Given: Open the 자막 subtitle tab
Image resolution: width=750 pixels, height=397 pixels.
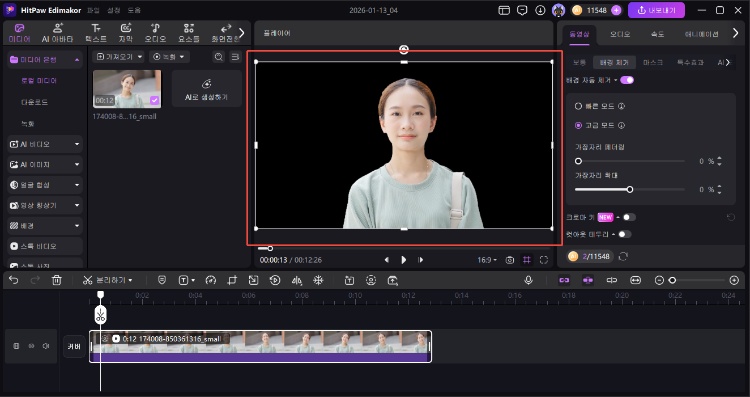Looking at the screenshot, I should (126, 33).
